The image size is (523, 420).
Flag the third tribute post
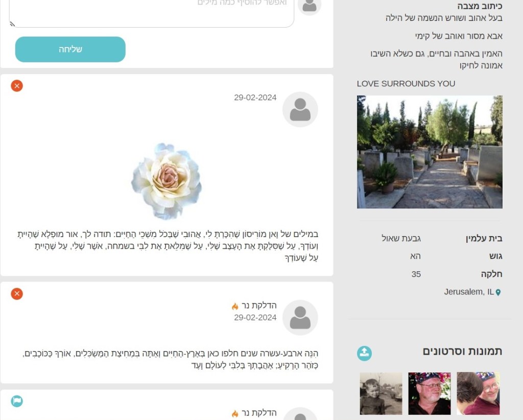(x=17, y=401)
